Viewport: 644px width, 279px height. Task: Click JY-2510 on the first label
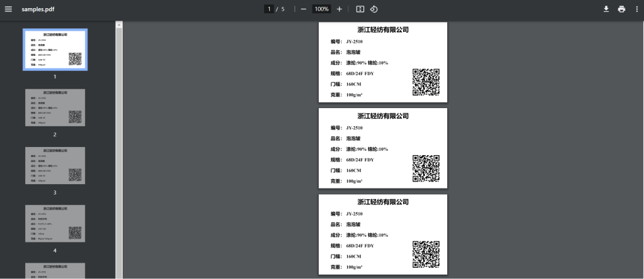(354, 41)
